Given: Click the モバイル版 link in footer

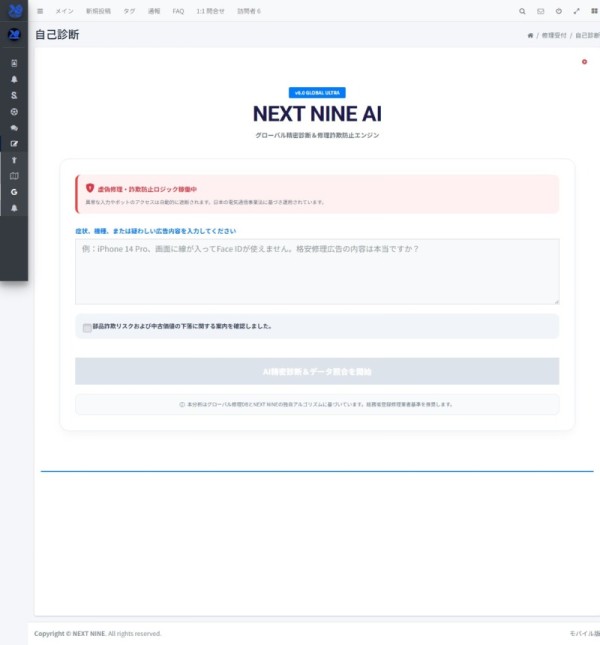Looking at the screenshot, I should [x=584, y=633].
